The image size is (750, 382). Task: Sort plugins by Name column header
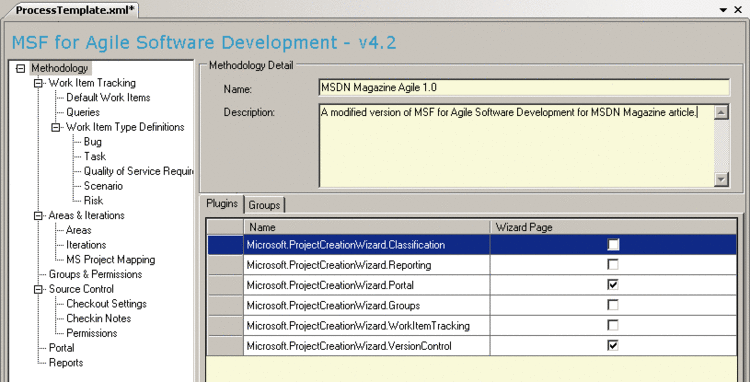coord(367,228)
